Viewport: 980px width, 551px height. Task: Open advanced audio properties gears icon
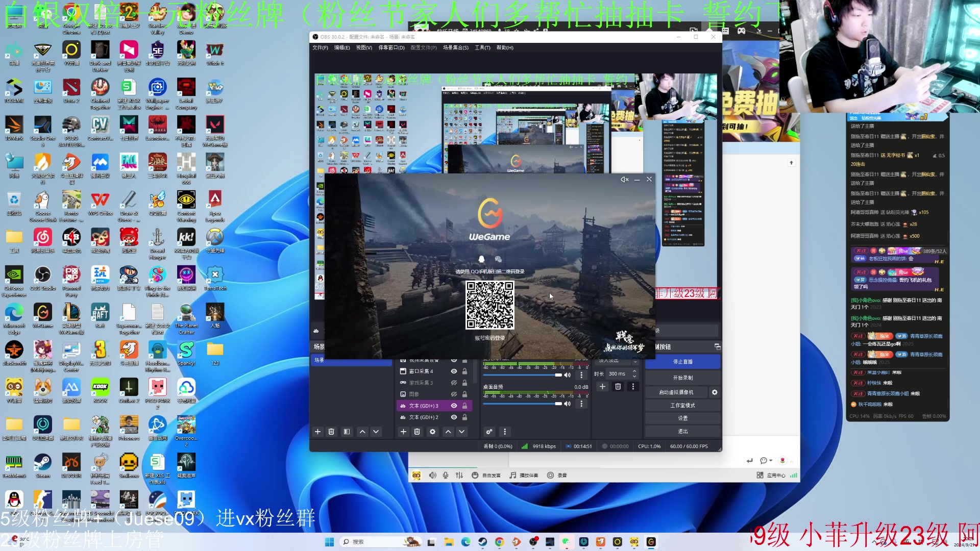coord(489,432)
